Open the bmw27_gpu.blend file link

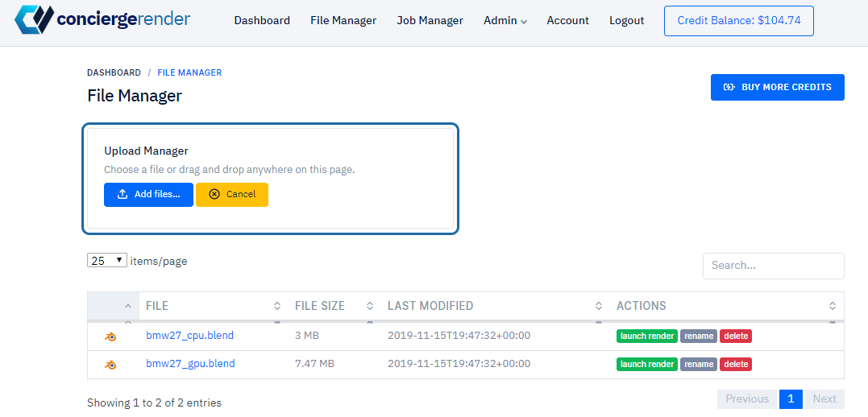190,363
